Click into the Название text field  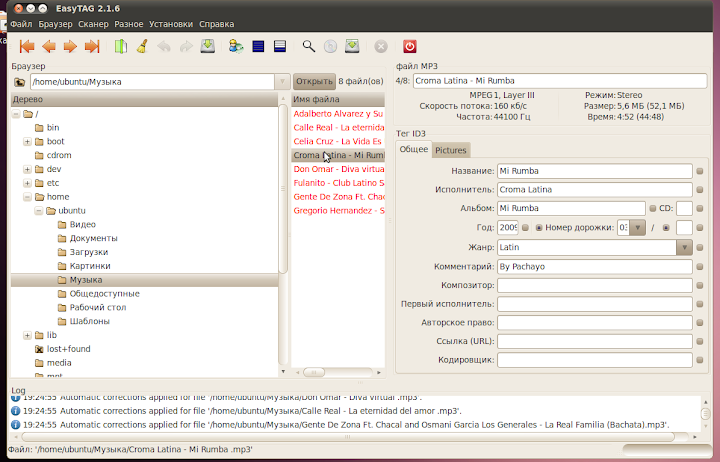tap(595, 171)
